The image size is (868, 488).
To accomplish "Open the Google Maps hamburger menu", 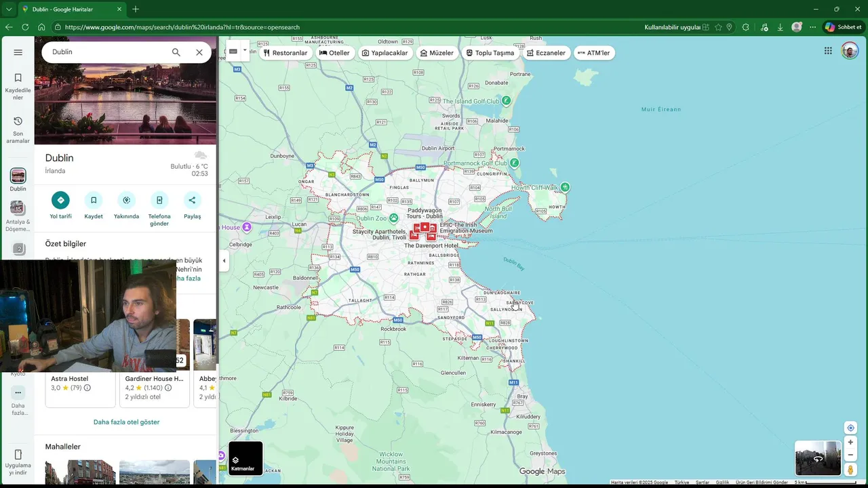I will coord(18,52).
